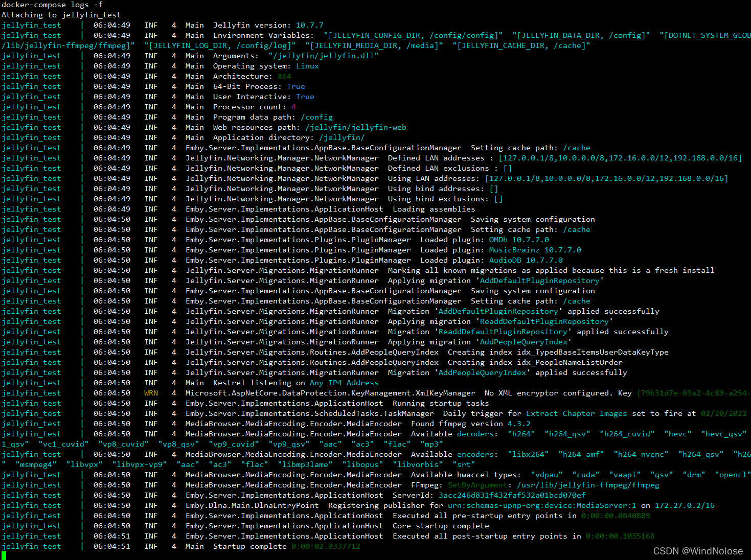
Task: Click the pre-startup duration '0:00:00.0840889'
Action: point(616,516)
